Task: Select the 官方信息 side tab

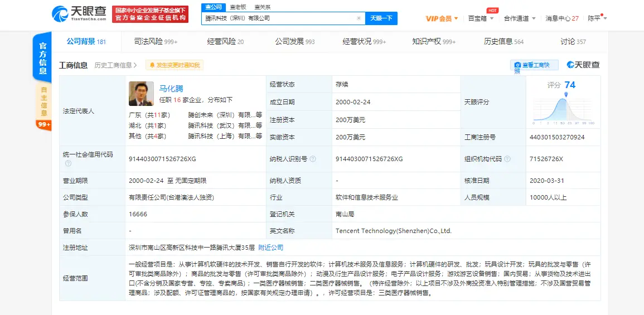Action: 42,57
